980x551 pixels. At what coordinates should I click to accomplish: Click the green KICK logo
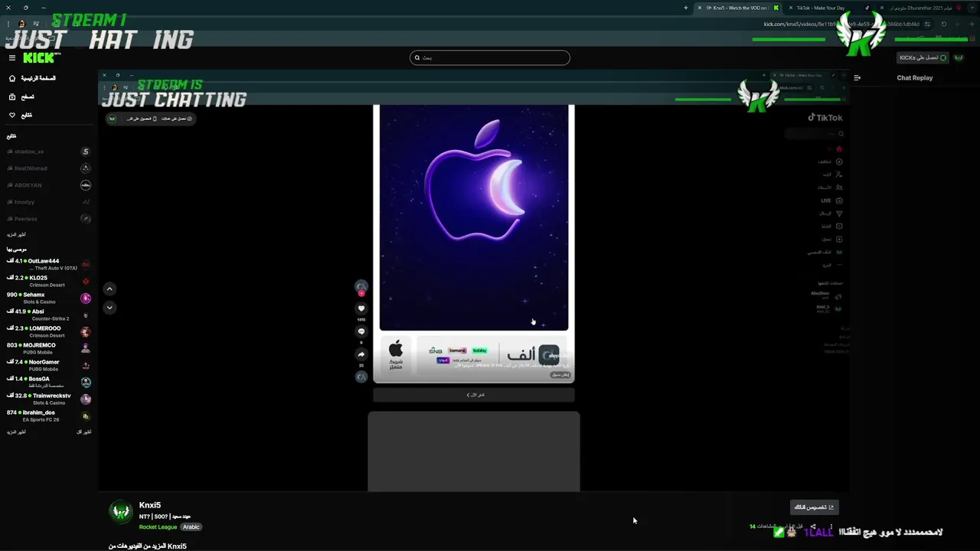coord(38,57)
